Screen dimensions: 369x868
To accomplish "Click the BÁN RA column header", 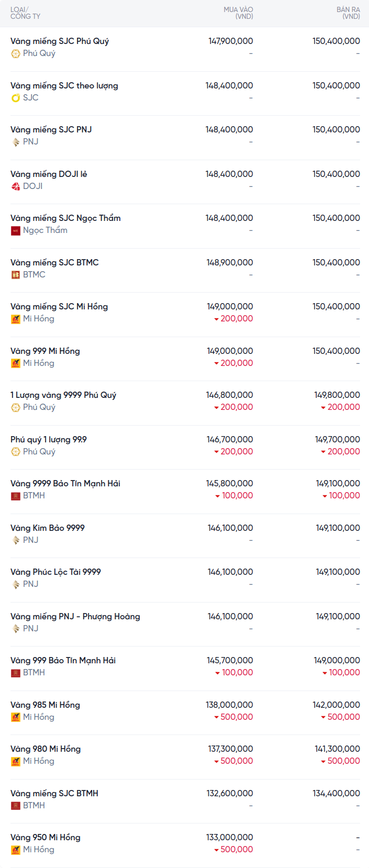I will 348,13.
